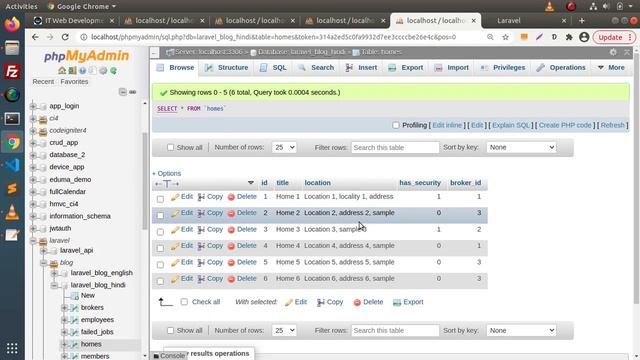Image resolution: width=640 pixels, height=360 pixels.
Task: Open the Export tab
Action: point(406,68)
